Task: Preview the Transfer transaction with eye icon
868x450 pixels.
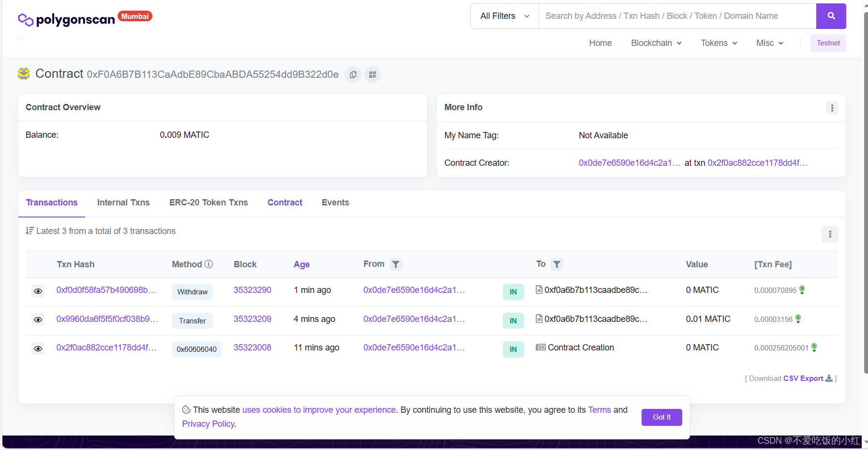Action: [x=38, y=319]
